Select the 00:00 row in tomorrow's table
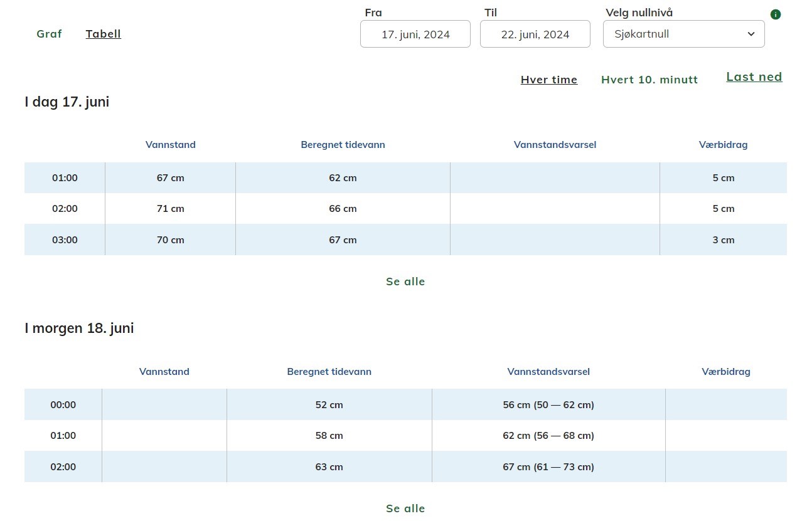The height and width of the screenshot is (521, 812). pyautogui.click(x=63, y=405)
